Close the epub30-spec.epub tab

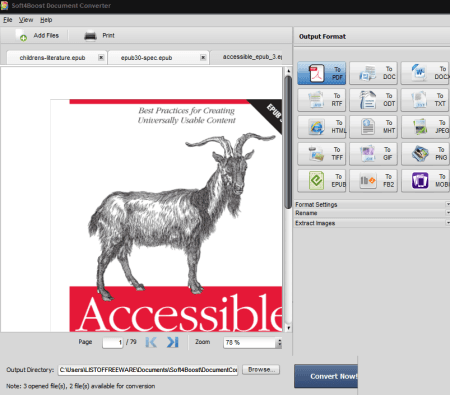point(203,57)
